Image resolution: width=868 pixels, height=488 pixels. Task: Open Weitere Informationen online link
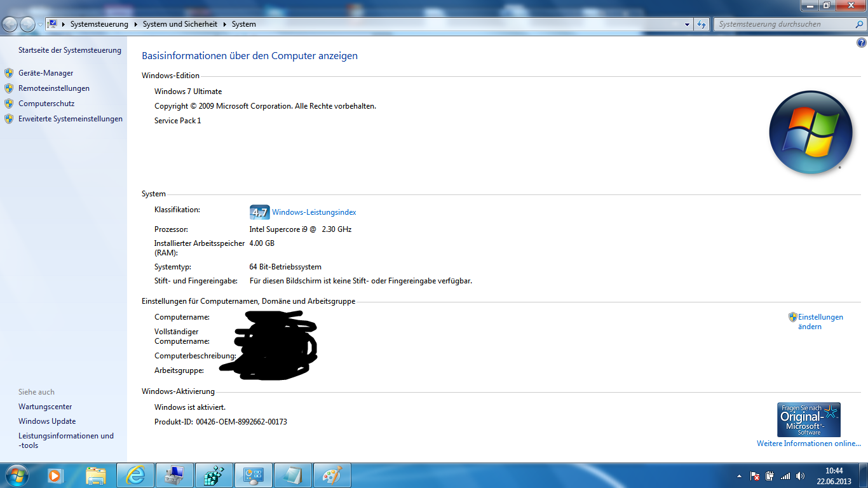click(x=809, y=444)
